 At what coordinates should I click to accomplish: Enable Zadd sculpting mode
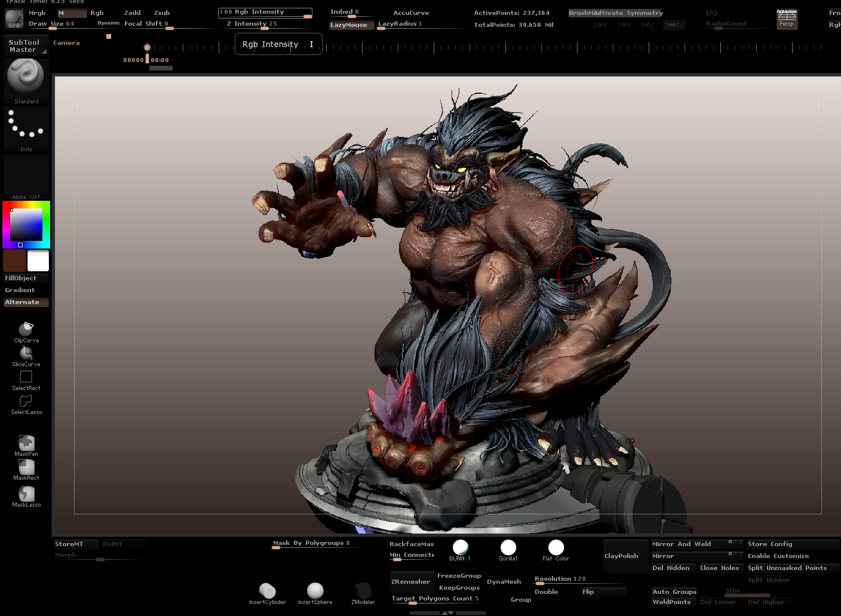click(133, 13)
